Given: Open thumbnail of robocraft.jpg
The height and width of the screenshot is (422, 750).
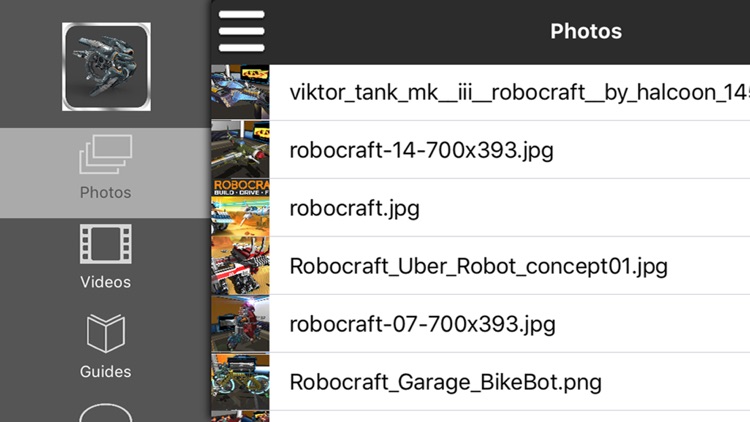Looking at the screenshot, I should click(x=240, y=208).
